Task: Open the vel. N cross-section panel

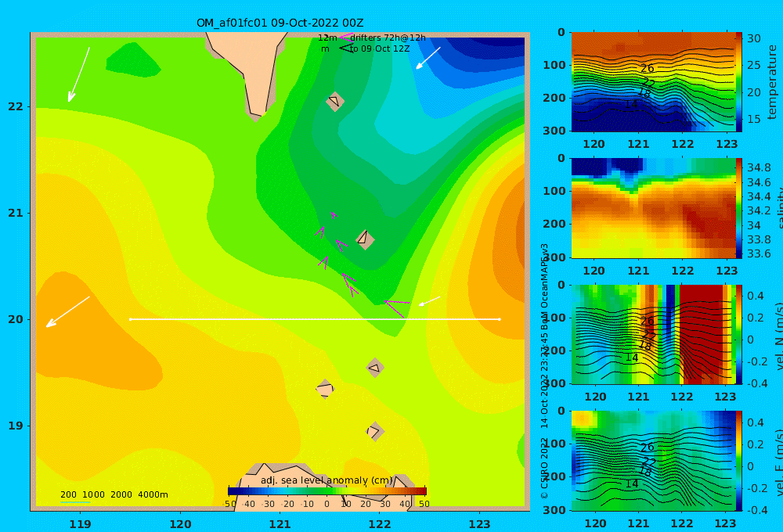Action: [x=653, y=334]
